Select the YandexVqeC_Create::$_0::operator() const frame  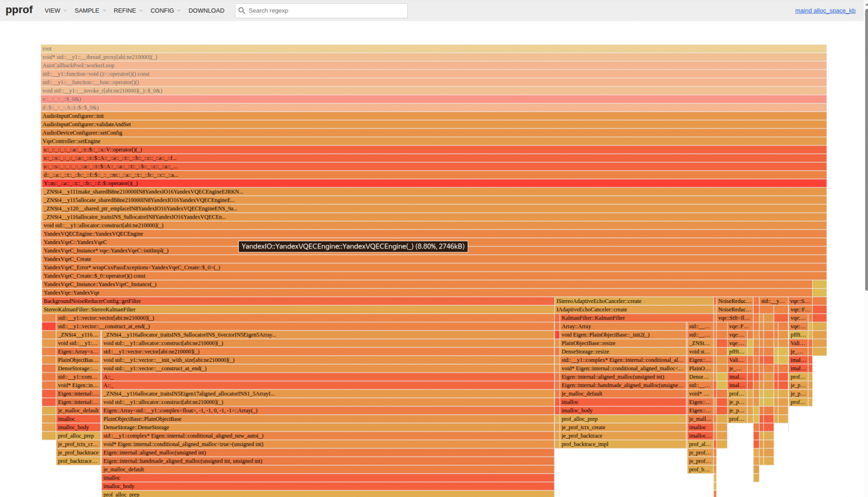pos(433,276)
